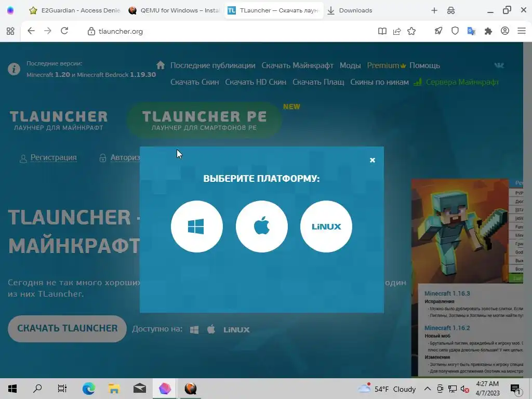Click the Minecraft character thumbnail image
This screenshot has height=399, width=532.
tap(460, 231)
